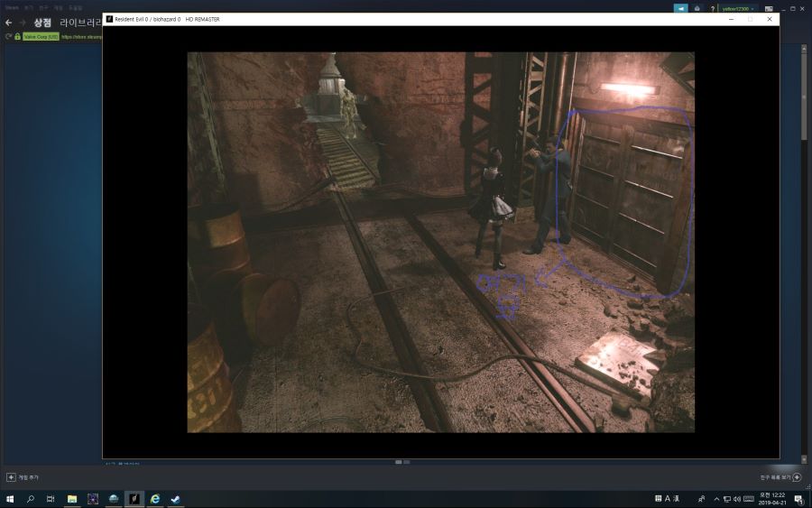This screenshot has height=508, width=812.
Task: Open the 상점 (Store) tab
Action: coord(42,23)
